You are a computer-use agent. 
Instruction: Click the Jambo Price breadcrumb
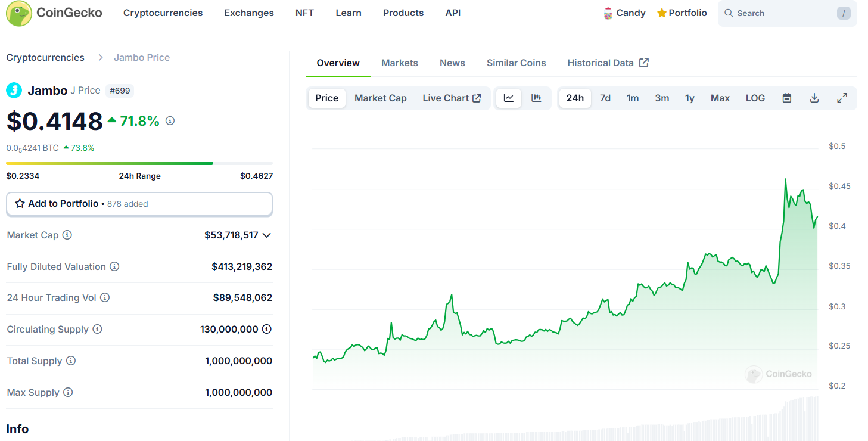pyautogui.click(x=142, y=58)
